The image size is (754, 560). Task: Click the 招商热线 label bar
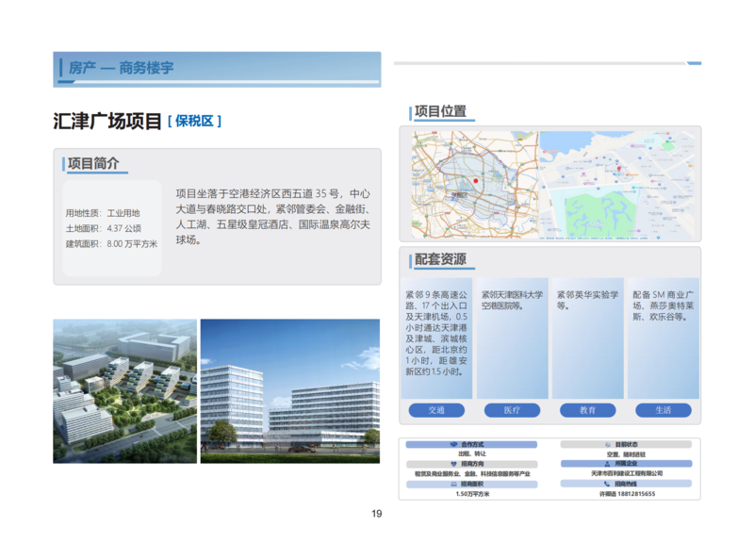[x=626, y=484]
